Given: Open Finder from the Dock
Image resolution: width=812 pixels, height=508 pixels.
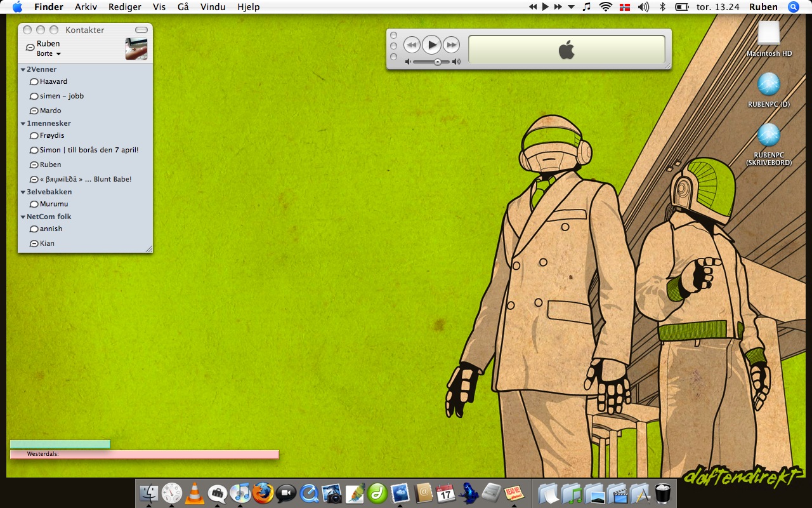Looking at the screenshot, I should click(148, 493).
